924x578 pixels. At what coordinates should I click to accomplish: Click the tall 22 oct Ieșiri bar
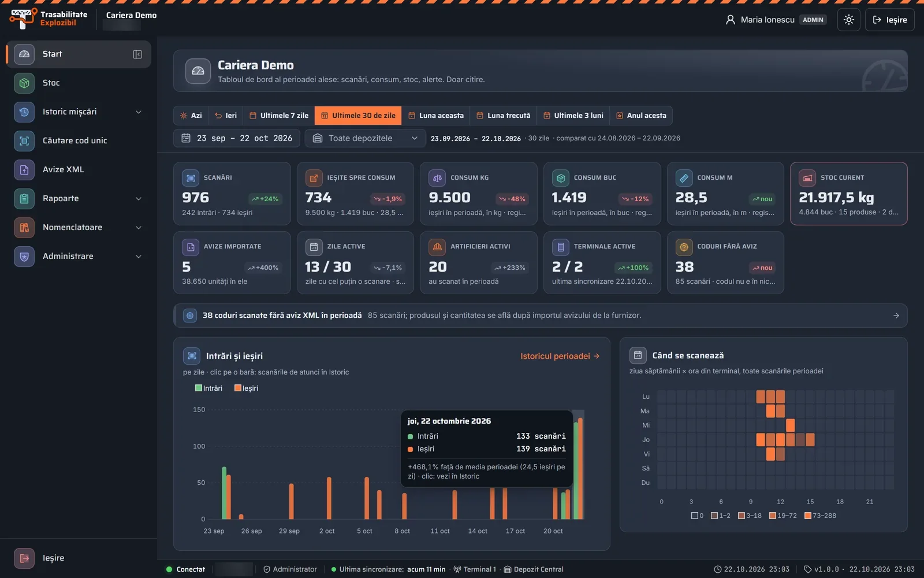click(580, 468)
